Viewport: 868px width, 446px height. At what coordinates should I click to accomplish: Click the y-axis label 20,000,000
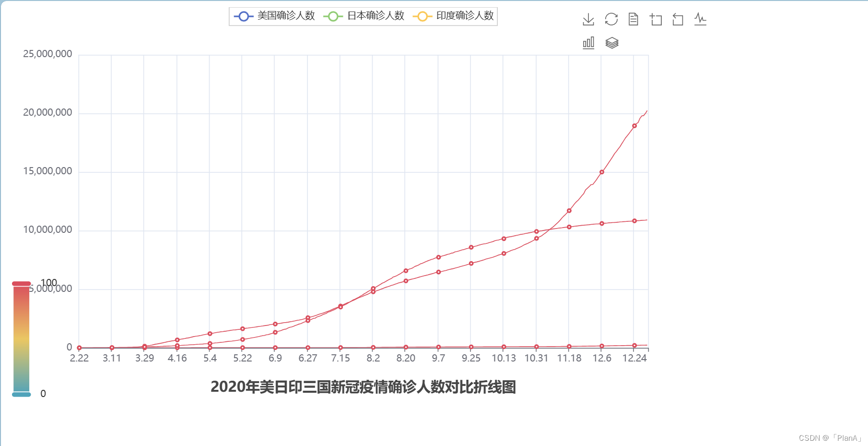pyautogui.click(x=47, y=112)
